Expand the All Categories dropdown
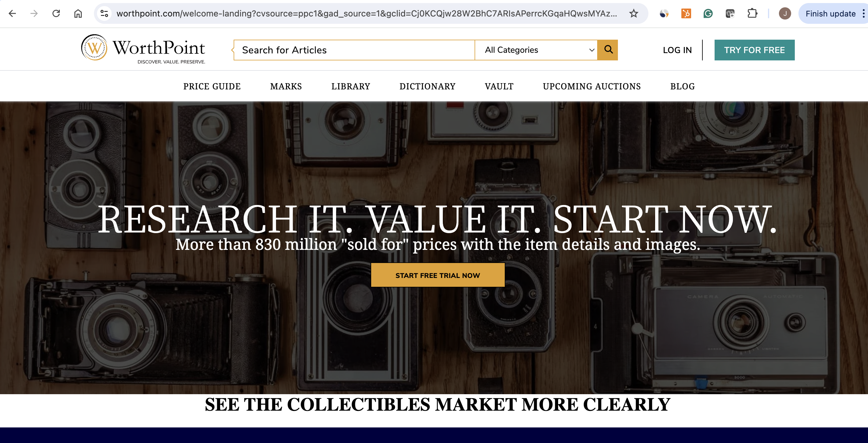This screenshot has height=443, width=868. (536, 50)
